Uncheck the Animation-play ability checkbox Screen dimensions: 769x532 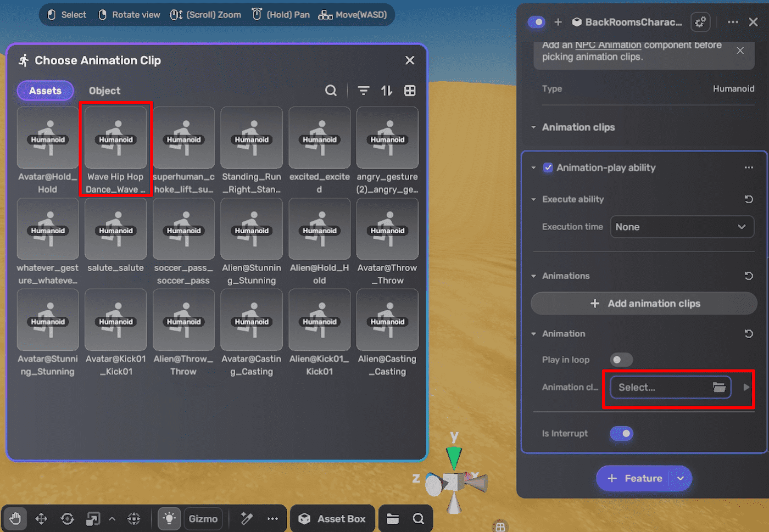[548, 167]
